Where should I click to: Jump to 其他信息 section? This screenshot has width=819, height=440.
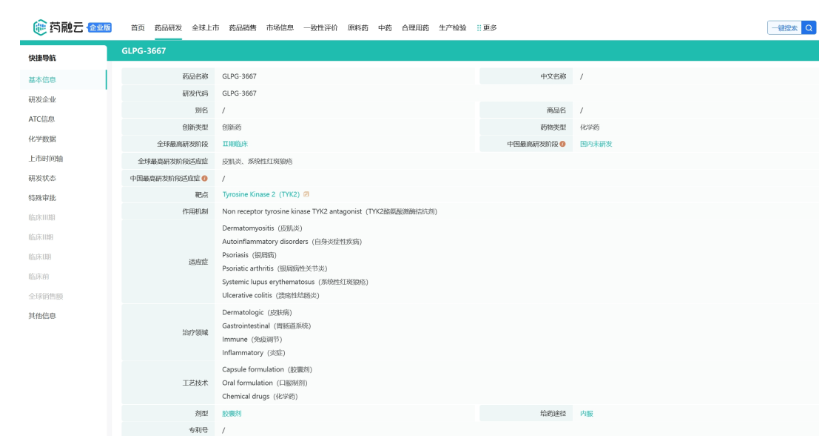point(42,316)
